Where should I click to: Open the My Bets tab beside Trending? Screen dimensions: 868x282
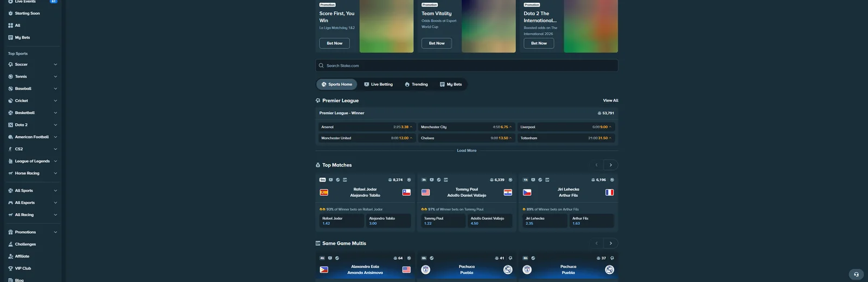[x=451, y=85]
